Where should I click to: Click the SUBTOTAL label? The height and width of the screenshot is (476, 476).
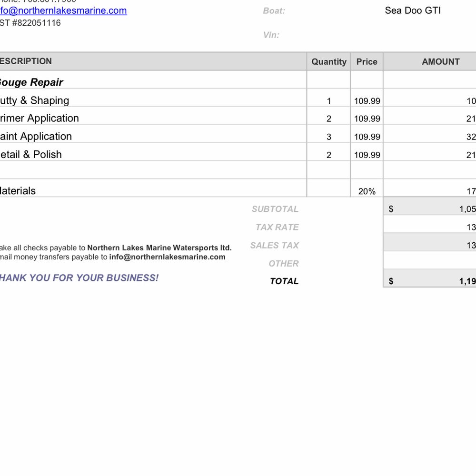tap(275, 209)
